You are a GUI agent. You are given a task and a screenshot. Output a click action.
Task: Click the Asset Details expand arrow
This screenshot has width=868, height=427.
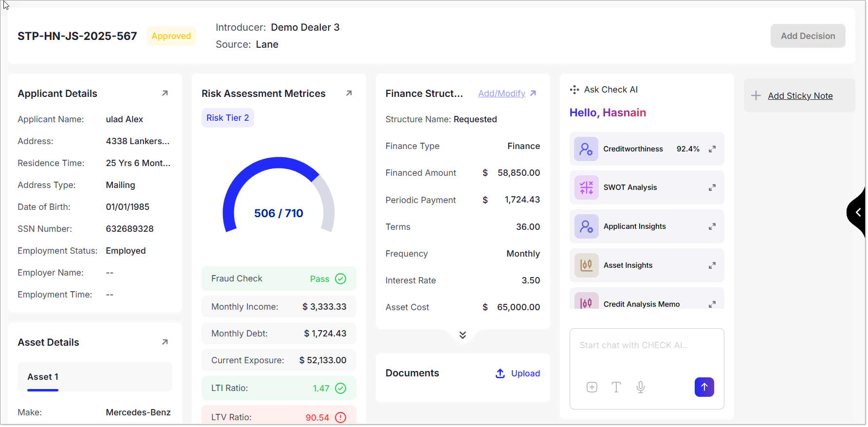165,342
